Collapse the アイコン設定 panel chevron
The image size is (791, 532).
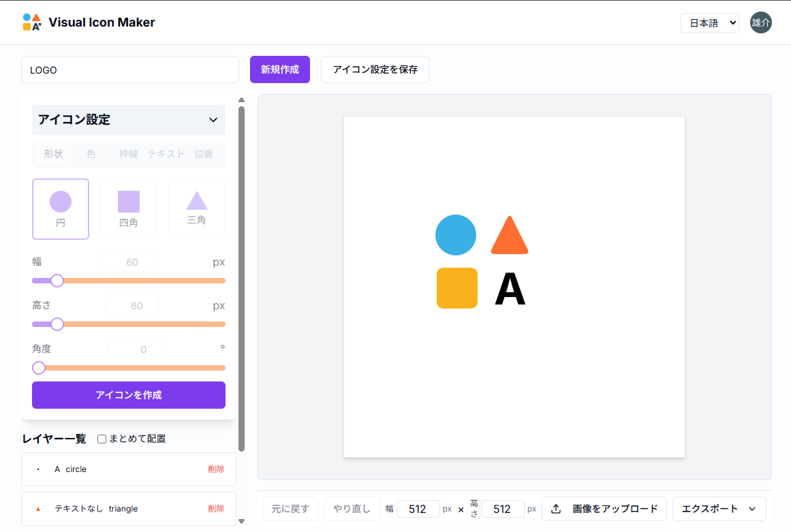213,120
